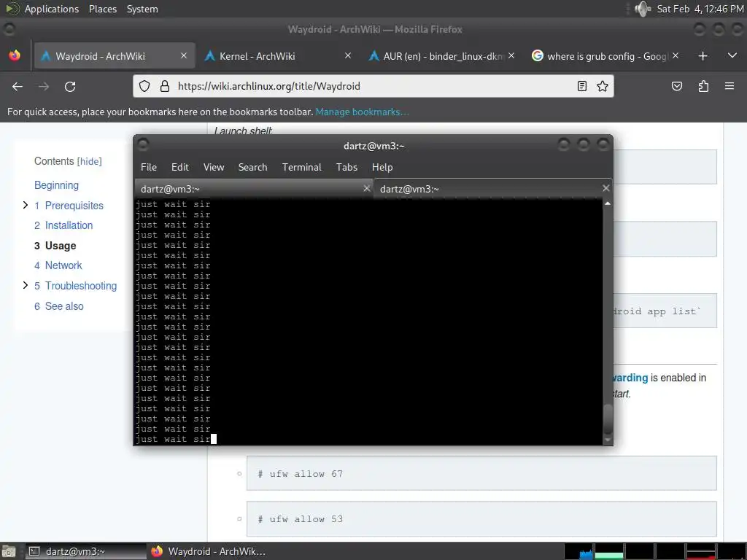Viewport: 747px width, 560px height.
Task: Click the Applications menu logo icon
Action: 12,9
